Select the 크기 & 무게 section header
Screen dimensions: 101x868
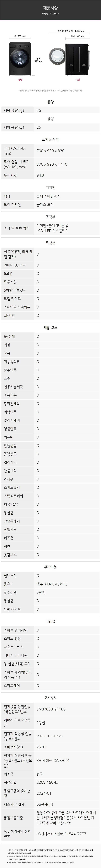[x=50, y=139]
